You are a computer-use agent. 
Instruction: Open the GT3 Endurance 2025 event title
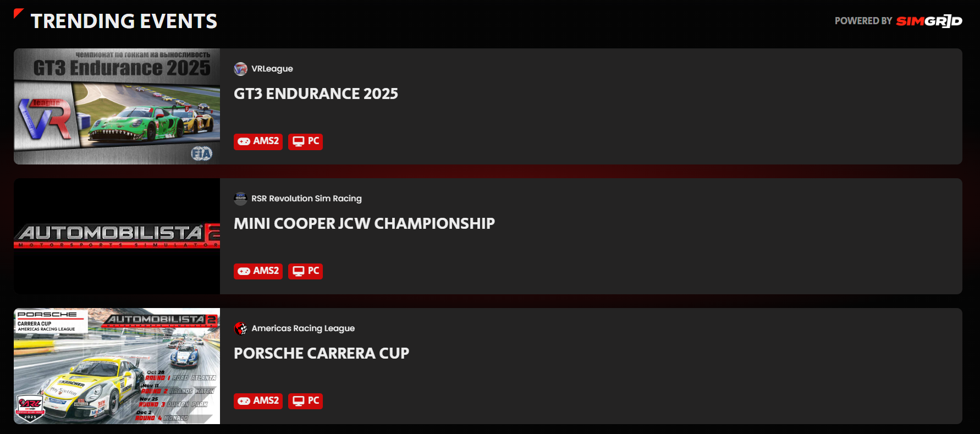tap(316, 94)
